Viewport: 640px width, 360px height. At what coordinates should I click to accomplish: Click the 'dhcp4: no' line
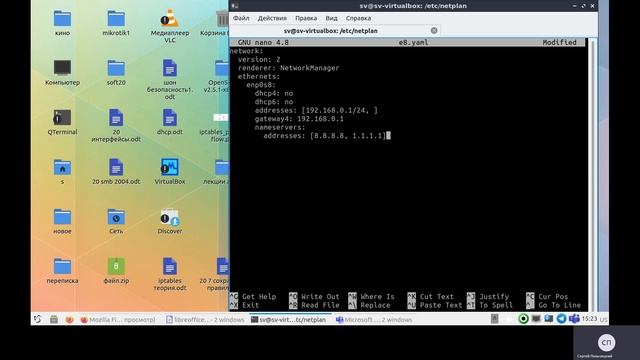point(274,93)
